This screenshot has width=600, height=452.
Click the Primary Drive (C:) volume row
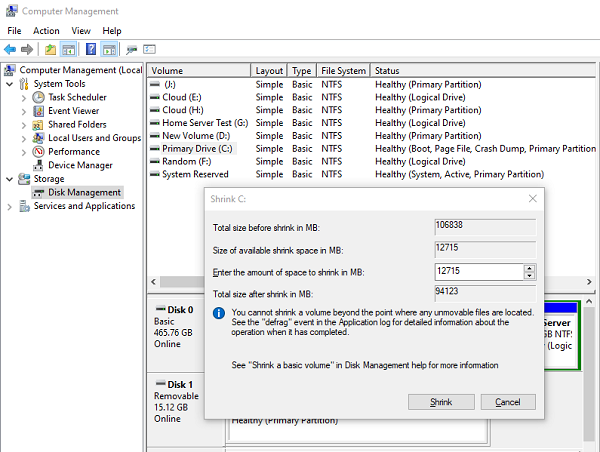pyautogui.click(x=197, y=148)
